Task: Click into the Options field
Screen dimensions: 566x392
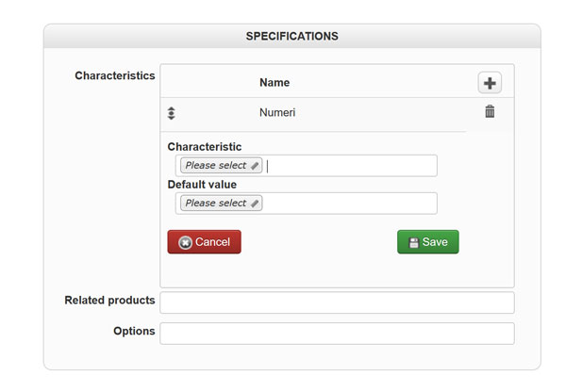Action: (337, 334)
